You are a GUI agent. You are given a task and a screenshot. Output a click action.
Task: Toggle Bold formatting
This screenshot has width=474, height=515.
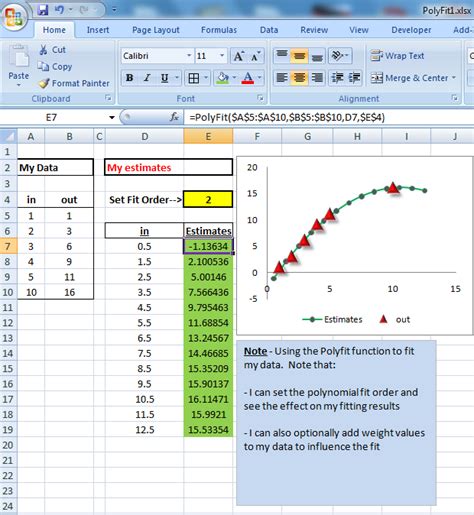coord(129,78)
